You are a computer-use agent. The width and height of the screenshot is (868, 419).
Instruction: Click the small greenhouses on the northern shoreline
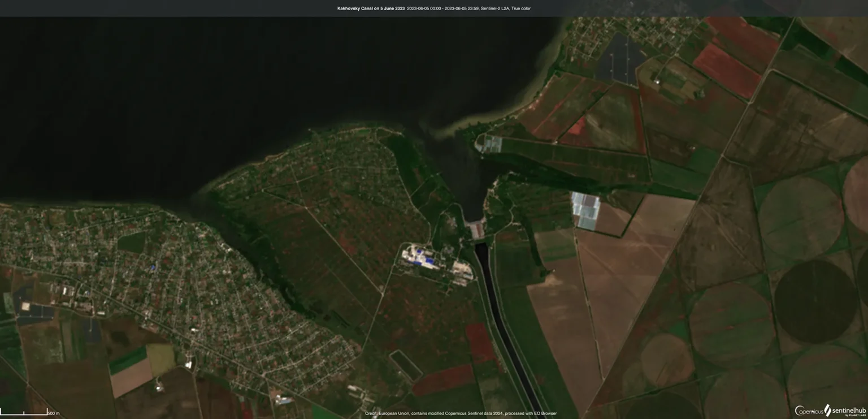click(491, 144)
